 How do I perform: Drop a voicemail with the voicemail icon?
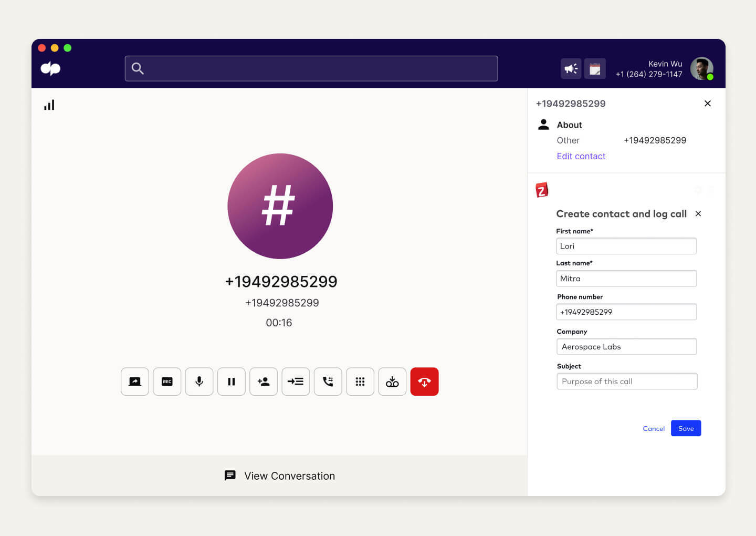click(x=392, y=382)
